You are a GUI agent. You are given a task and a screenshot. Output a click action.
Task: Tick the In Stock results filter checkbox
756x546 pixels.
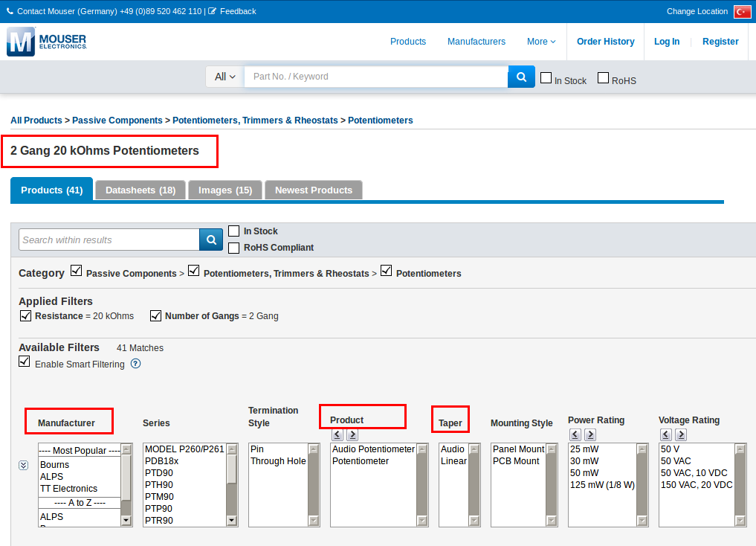click(x=234, y=231)
